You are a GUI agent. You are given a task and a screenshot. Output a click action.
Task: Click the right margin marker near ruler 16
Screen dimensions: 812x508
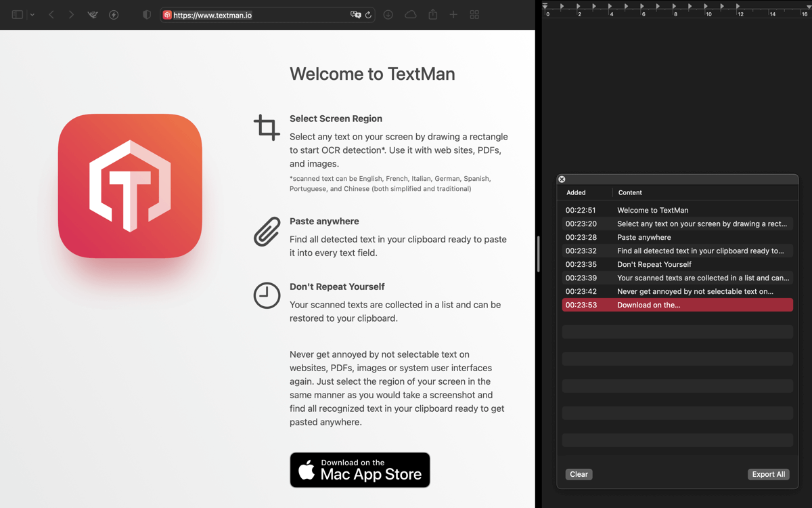[x=809, y=6]
